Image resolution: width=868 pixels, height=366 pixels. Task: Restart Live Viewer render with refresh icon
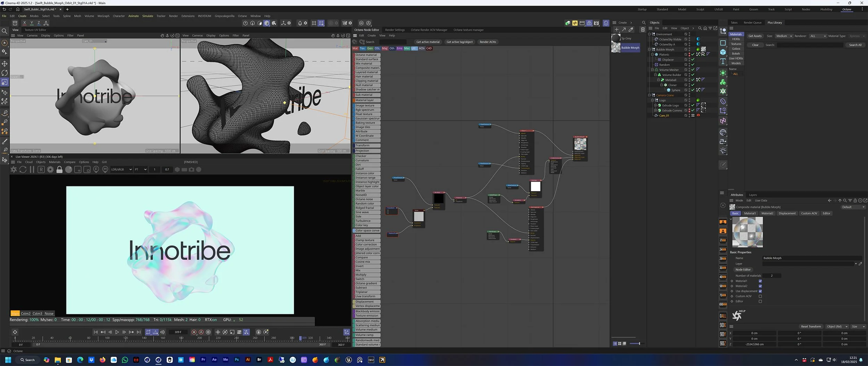23,170
